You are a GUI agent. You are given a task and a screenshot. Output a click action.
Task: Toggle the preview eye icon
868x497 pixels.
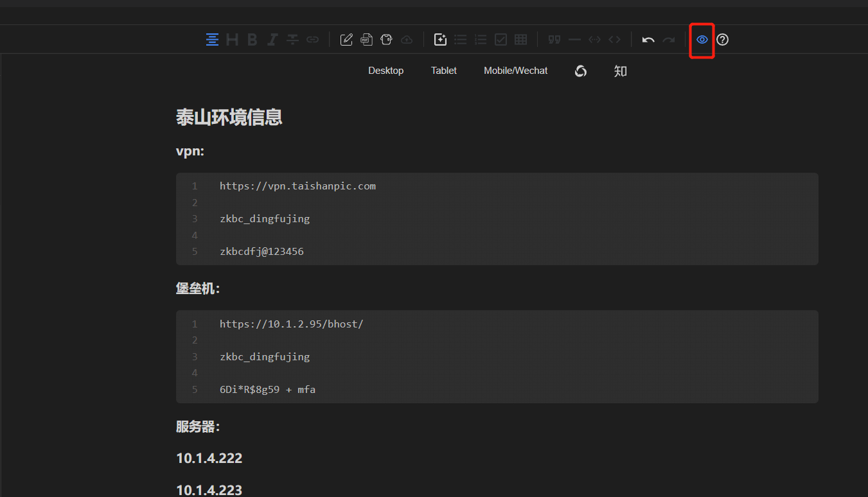click(x=702, y=39)
